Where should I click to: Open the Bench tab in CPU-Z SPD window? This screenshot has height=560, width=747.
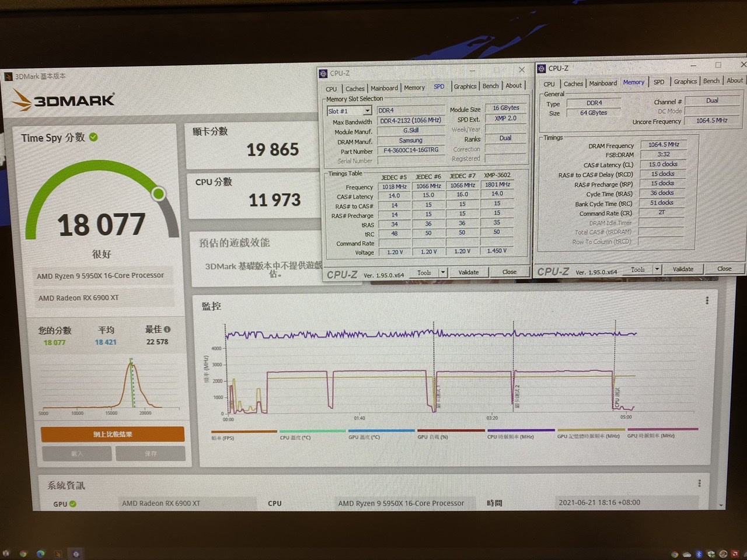(491, 86)
